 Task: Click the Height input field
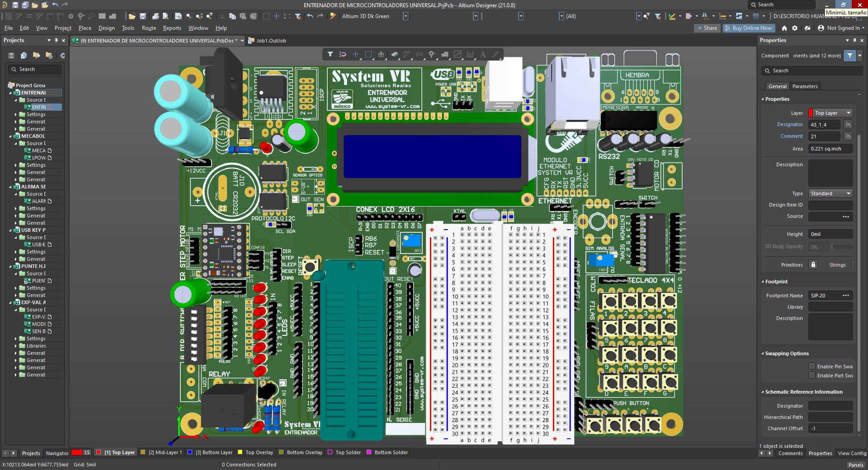click(x=830, y=234)
